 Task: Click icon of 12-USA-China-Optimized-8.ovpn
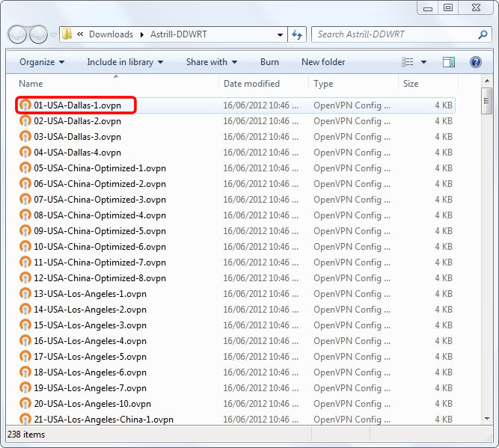point(25,278)
